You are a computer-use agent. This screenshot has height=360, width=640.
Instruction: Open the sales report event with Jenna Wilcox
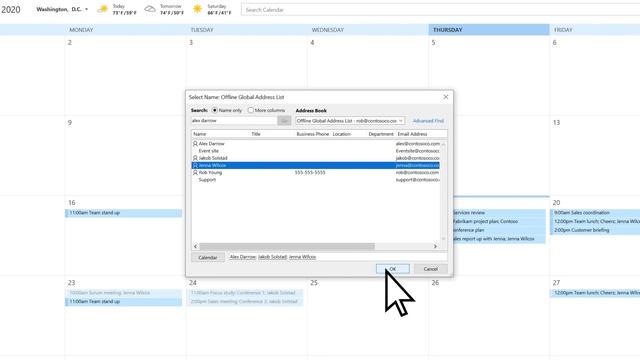point(500,239)
